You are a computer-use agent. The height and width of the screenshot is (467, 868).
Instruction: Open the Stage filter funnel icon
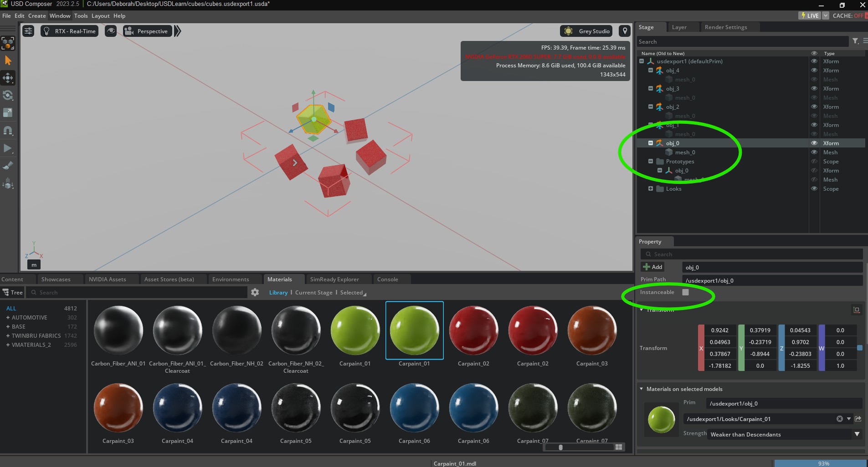tap(855, 41)
